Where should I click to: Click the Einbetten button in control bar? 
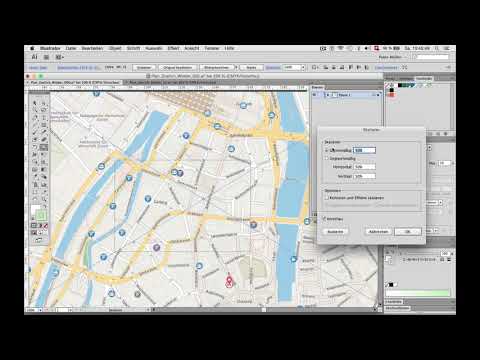(x=144, y=68)
